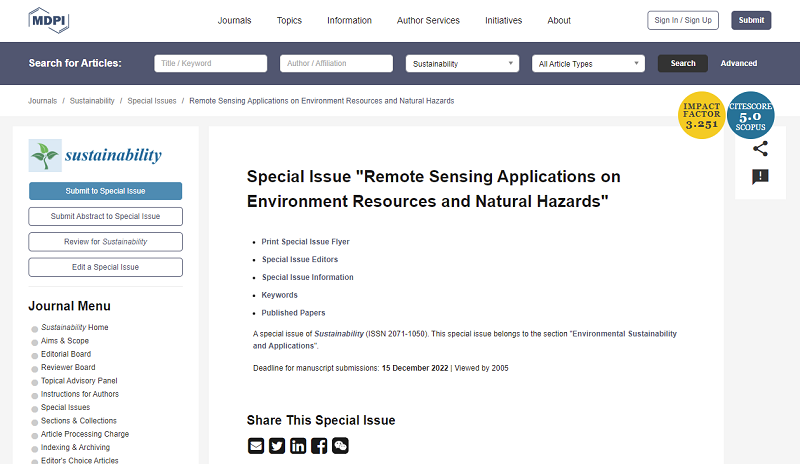800x464 pixels.
Task: Click the CiteScore Scopus badge
Action: 750,115
